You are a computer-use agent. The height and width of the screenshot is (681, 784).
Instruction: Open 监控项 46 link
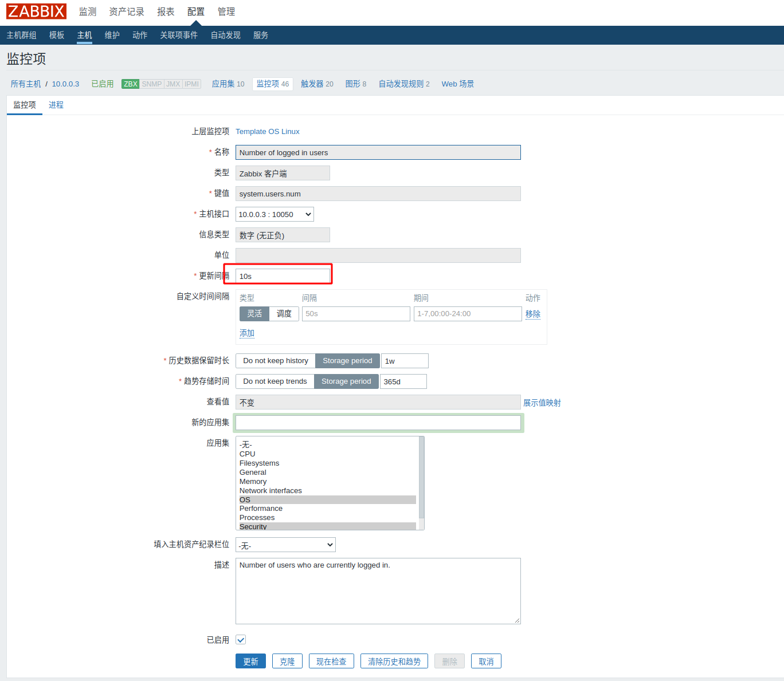pyautogui.click(x=273, y=84)
